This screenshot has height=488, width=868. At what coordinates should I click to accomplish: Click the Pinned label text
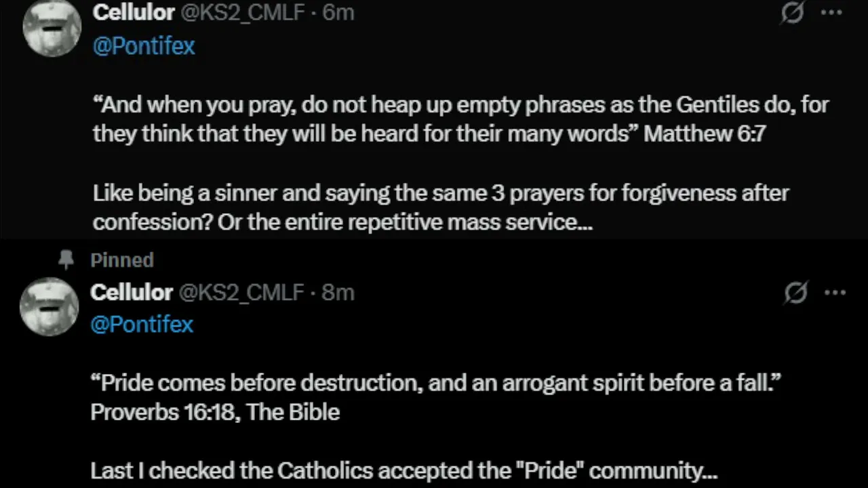tap(122, 260)
